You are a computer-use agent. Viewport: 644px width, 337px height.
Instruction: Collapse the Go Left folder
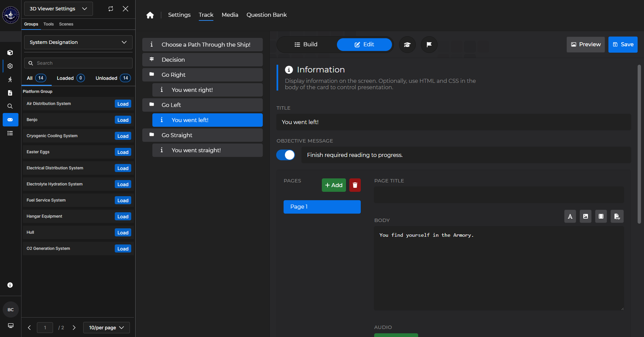pos(202,105)
